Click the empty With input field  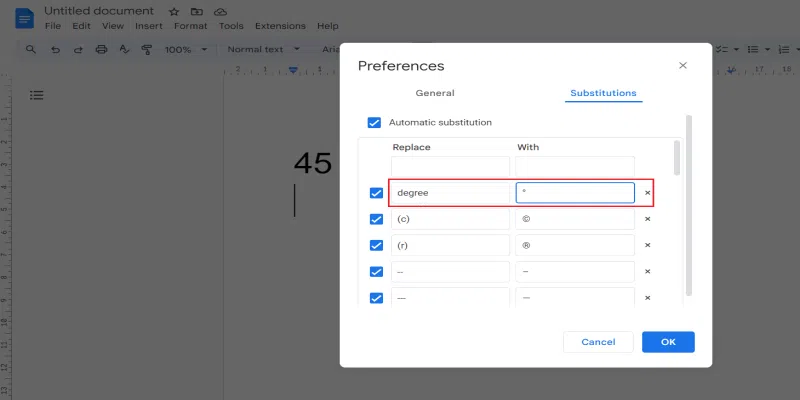click(575, 166)
